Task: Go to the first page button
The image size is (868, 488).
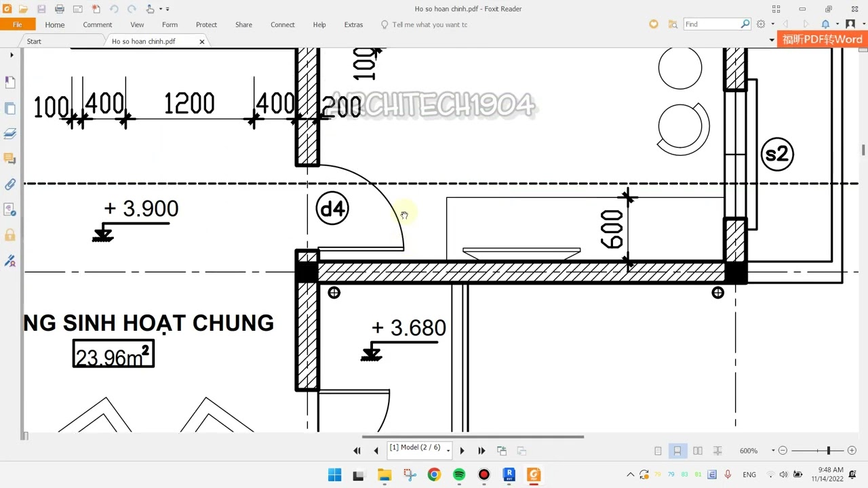Action: click(x=357, y=451)
